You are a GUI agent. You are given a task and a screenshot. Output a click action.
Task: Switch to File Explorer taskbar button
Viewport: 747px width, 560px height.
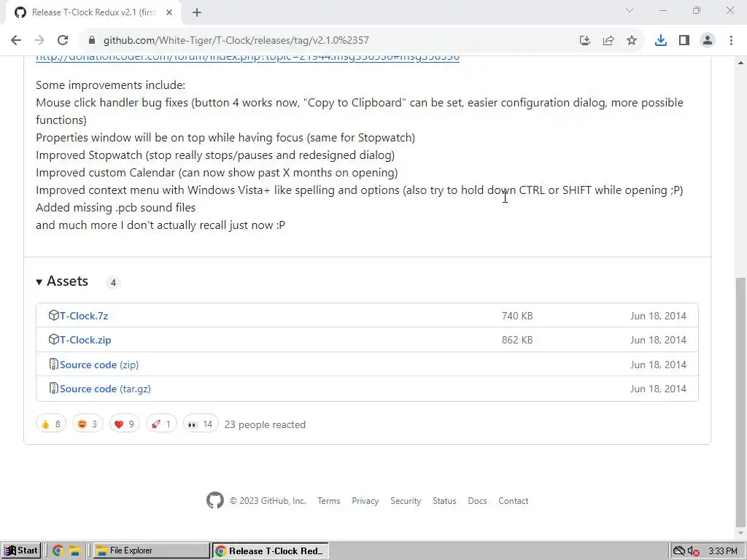[x=151, y=551]
